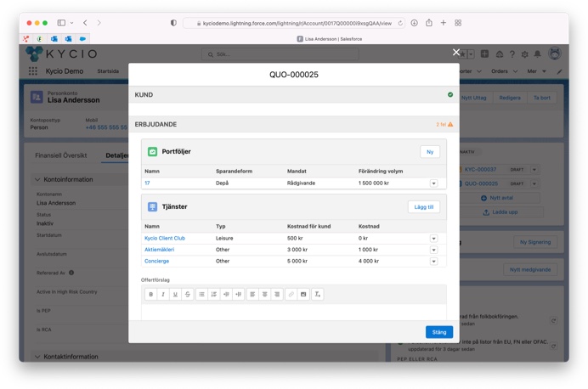Open notifications bell icon
The height and width of the screenshot is (389, 588).
pos(537,54)
